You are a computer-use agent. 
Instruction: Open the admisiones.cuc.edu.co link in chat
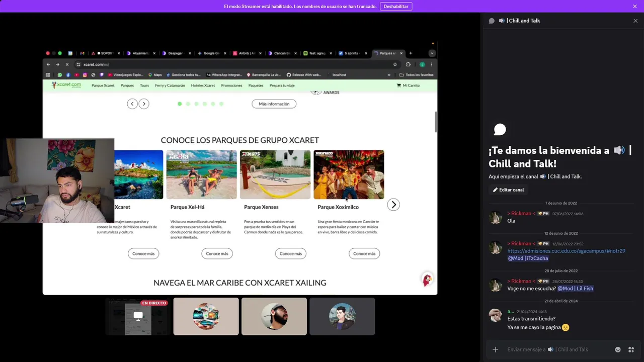pyautogui.click(x=566, y=251)
